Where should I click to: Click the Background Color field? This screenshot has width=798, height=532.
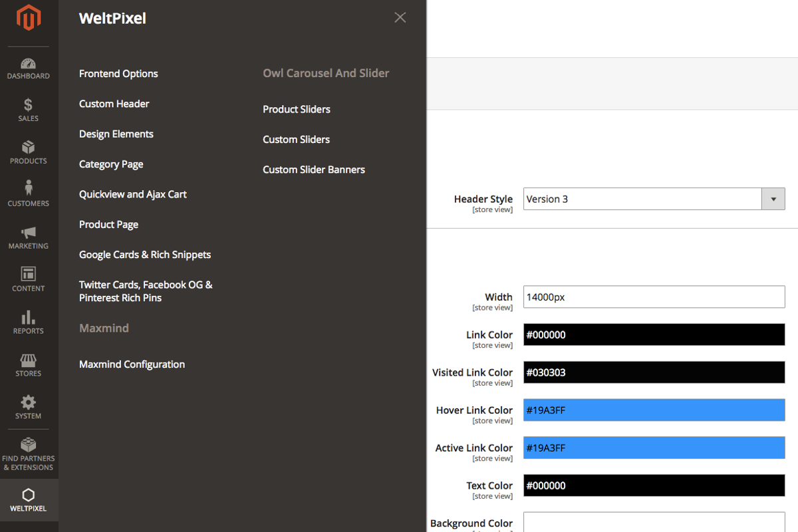[654, 522]
